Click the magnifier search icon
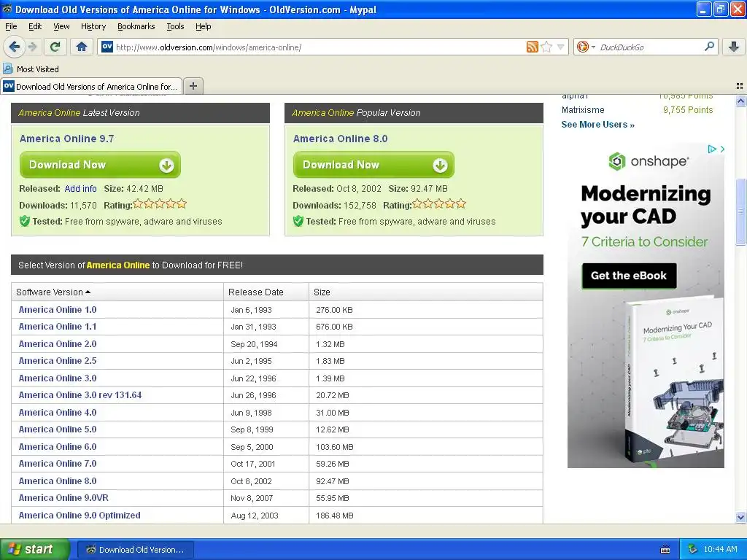The height and width of the screenshot is (560, 747). (709, 46)
